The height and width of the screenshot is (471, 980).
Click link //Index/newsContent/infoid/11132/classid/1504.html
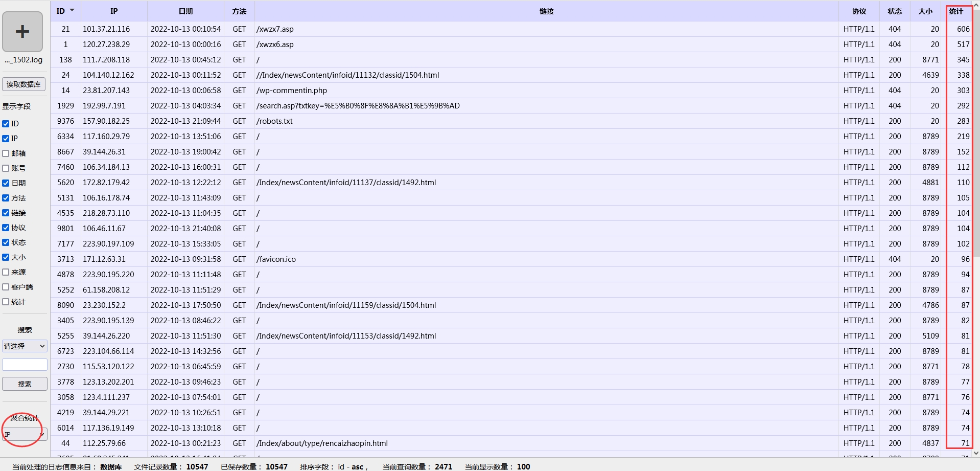(348, 75)
